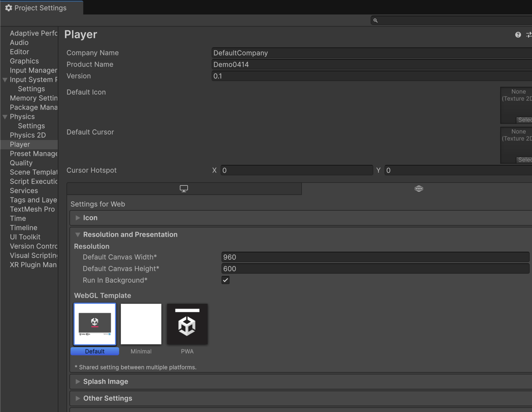Open XR Plugin Management settings
This screenshot has width=532, height=412.
coord(34,265)
